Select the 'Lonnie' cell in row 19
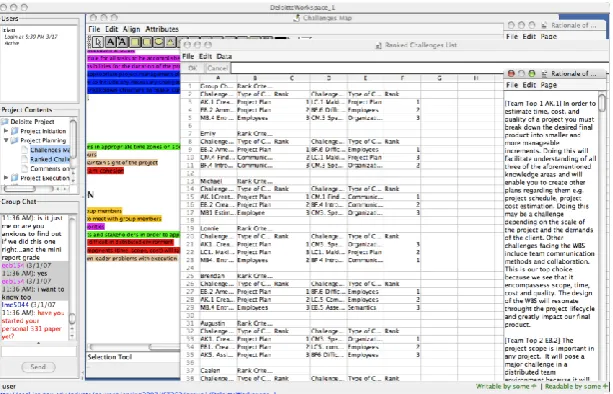The height and width of the screenshot is (394, 613). pyautogui.click(x=218, y=228)
